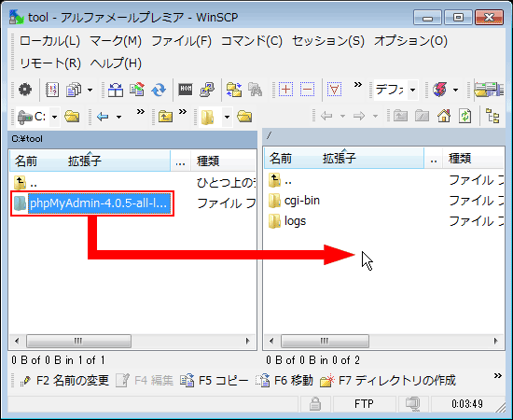Click the monitors icon in status bar
This screenshot has height=420, width=513.
point(413,403)
